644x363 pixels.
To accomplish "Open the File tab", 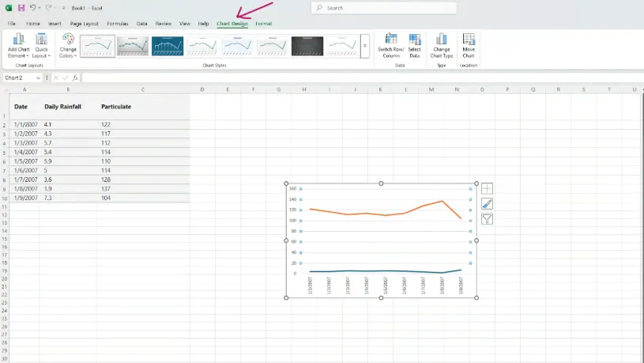I will click(x=12, y=24).
